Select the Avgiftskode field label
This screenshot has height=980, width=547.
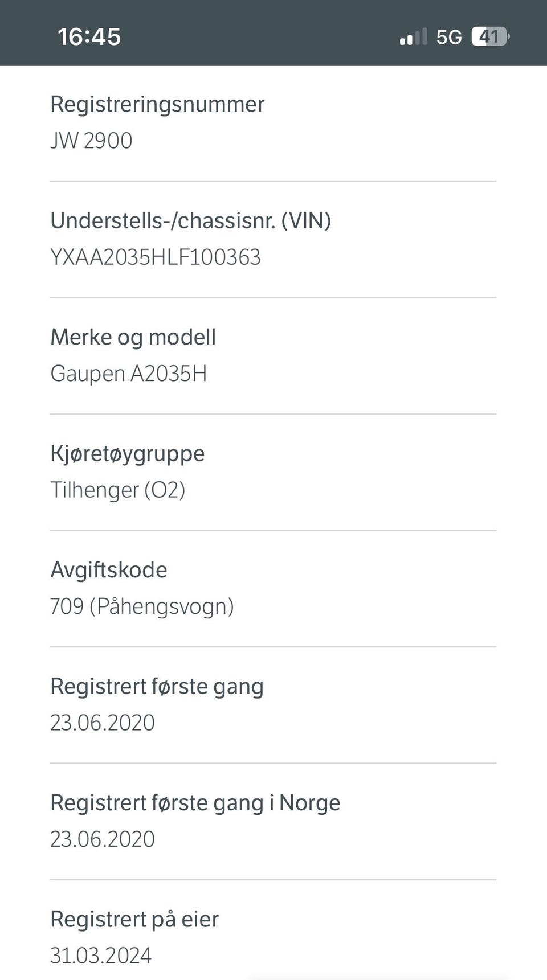tap(109, 569)
